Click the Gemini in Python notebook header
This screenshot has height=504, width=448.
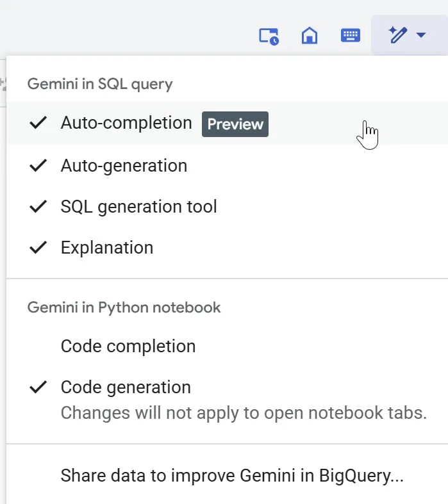pos(124,307)
